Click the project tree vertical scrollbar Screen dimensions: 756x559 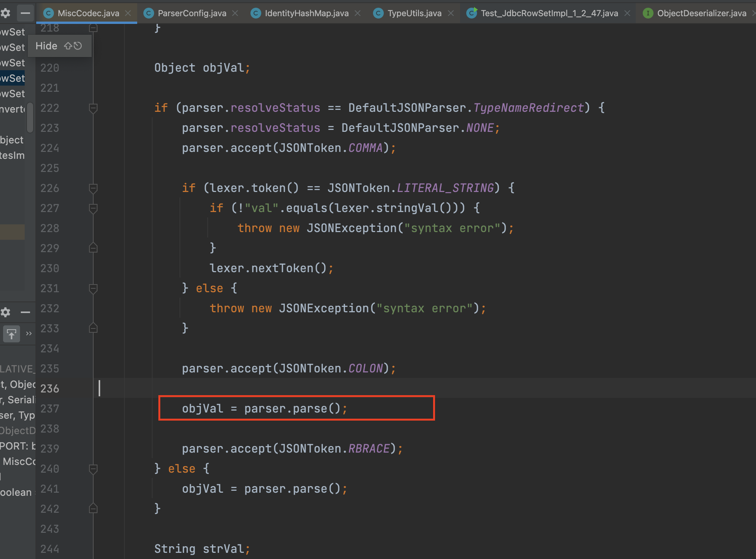(x=30, y=118)
